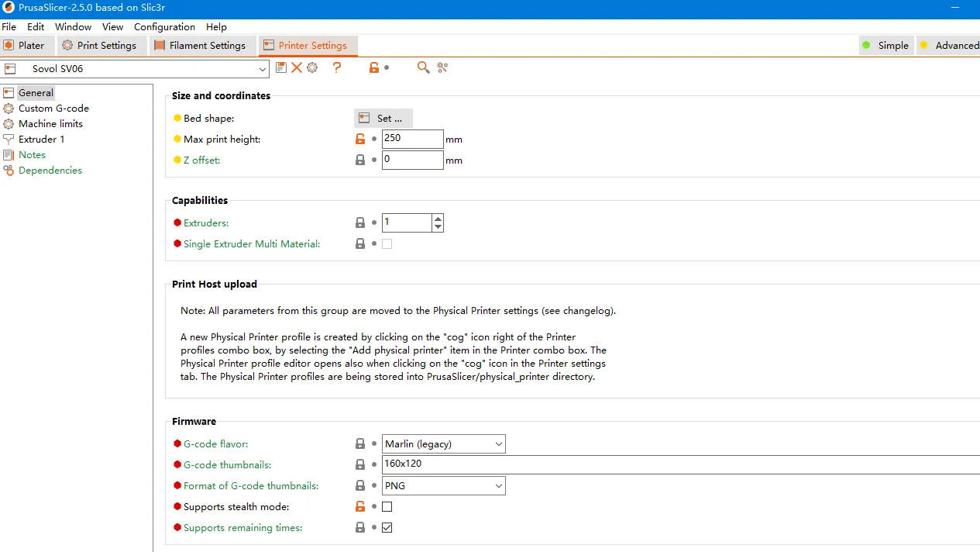980x552 pixels.
Task: Click the Z offset input field
Action: (412, 160)
